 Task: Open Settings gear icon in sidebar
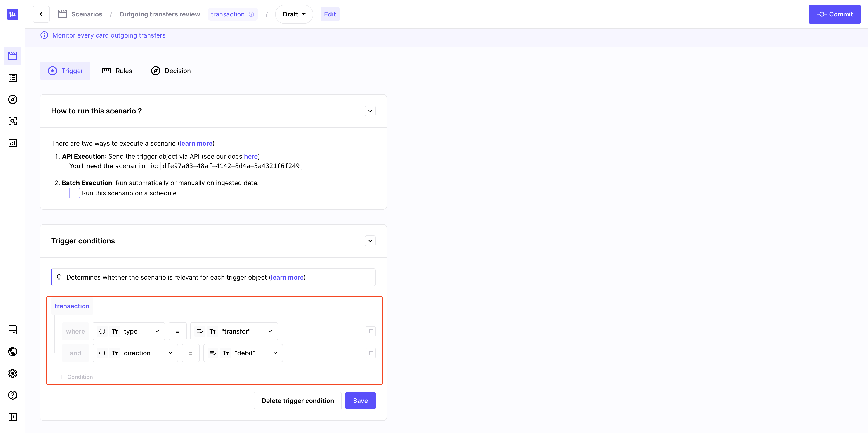pos(12,373)
